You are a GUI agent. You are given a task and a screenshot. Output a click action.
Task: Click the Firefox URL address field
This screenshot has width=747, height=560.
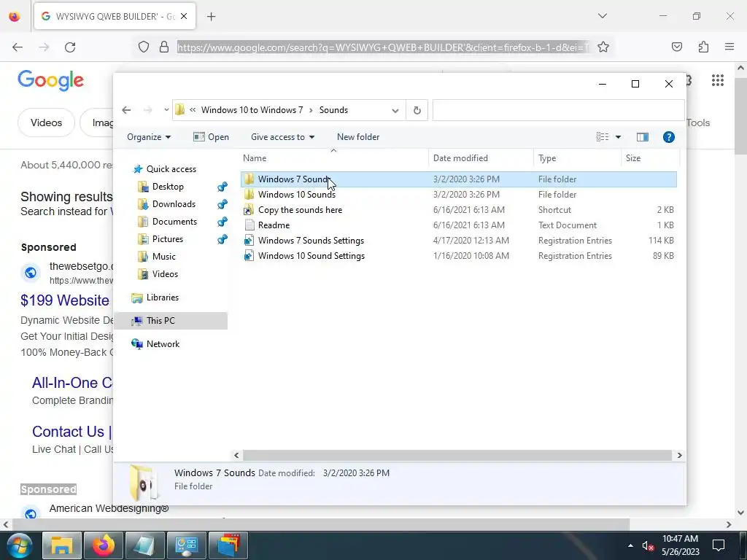[x=383, y=47]
